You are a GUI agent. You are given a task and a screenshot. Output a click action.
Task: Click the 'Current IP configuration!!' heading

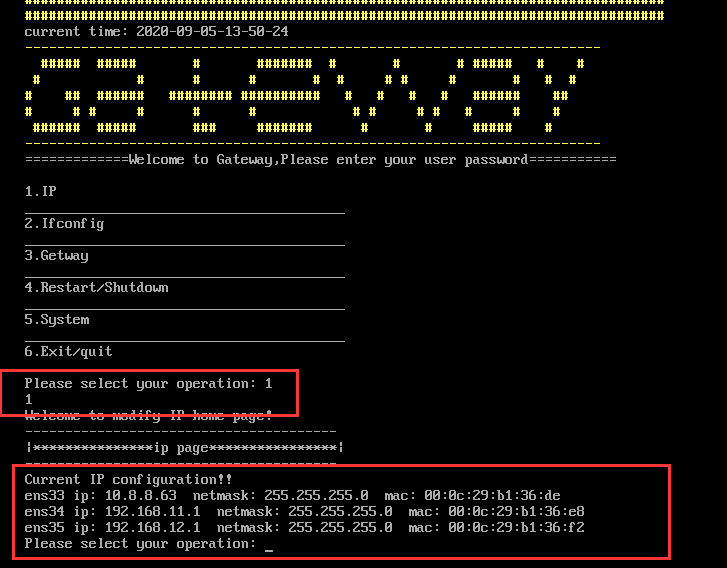128,479
